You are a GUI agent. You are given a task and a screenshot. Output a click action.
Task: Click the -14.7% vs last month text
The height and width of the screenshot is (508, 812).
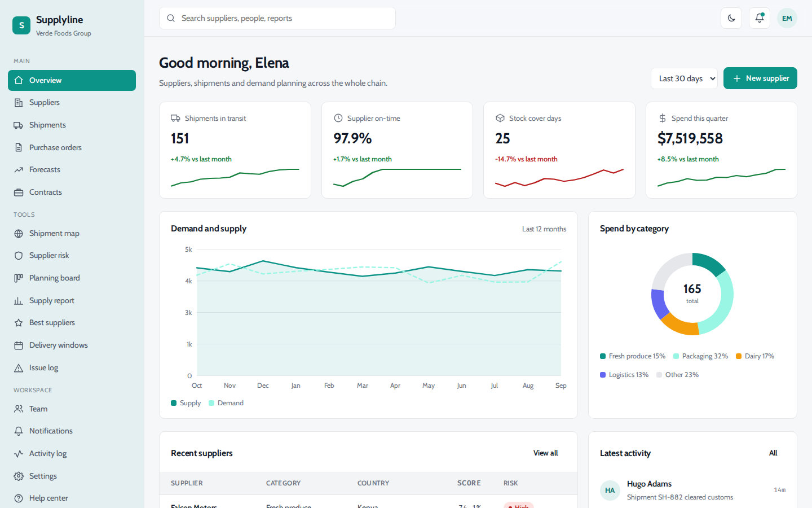pos(526,159)
